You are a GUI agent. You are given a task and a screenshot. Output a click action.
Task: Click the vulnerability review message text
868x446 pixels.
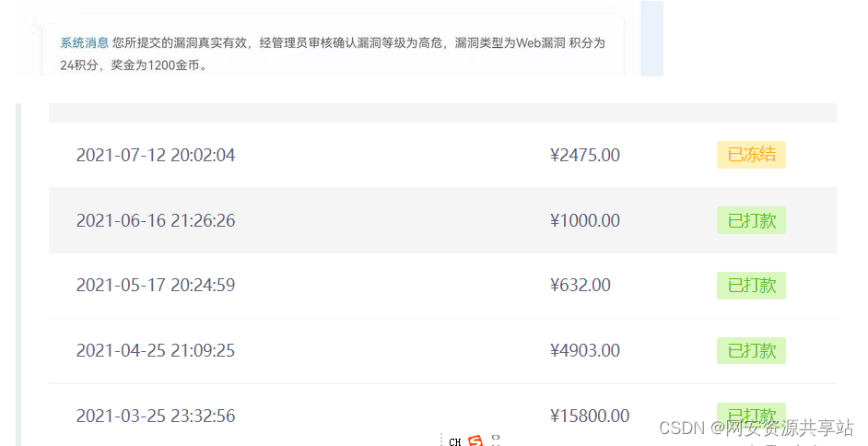[x=332, y=53]
